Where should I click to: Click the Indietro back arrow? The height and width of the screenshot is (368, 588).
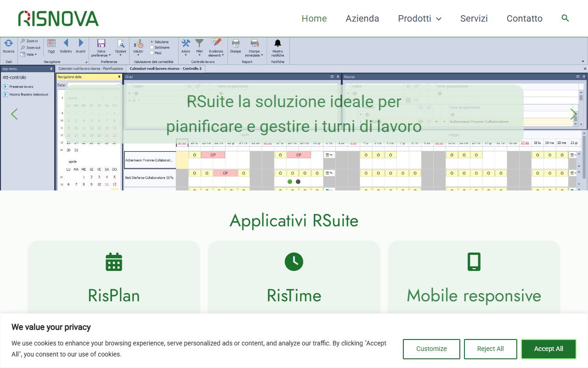point(66,43)
